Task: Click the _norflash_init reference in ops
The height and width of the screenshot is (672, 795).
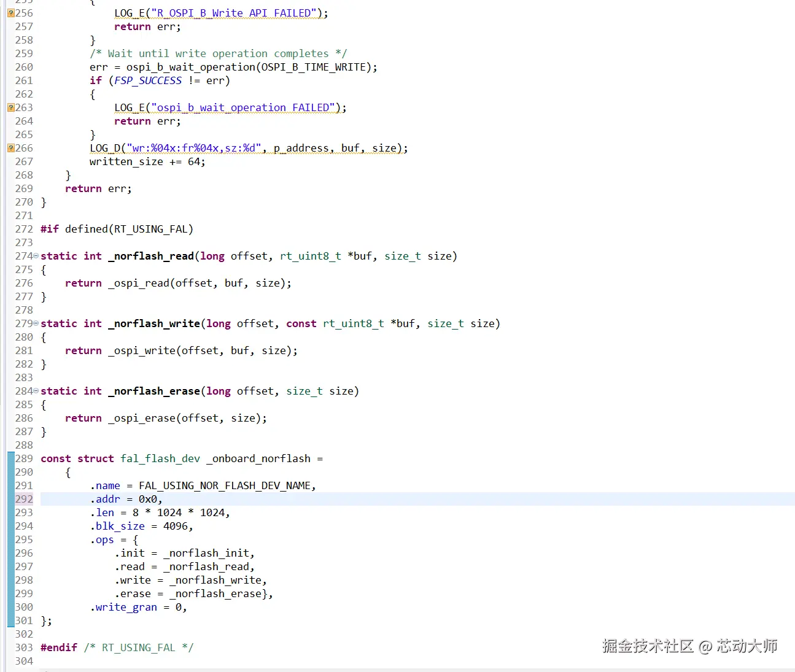Action: (206, 553)
